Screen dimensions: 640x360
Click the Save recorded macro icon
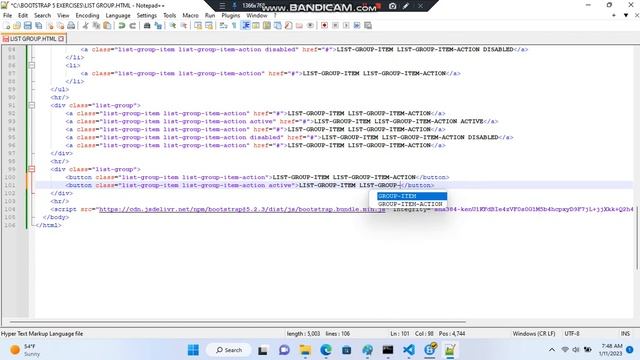[368, 26]
